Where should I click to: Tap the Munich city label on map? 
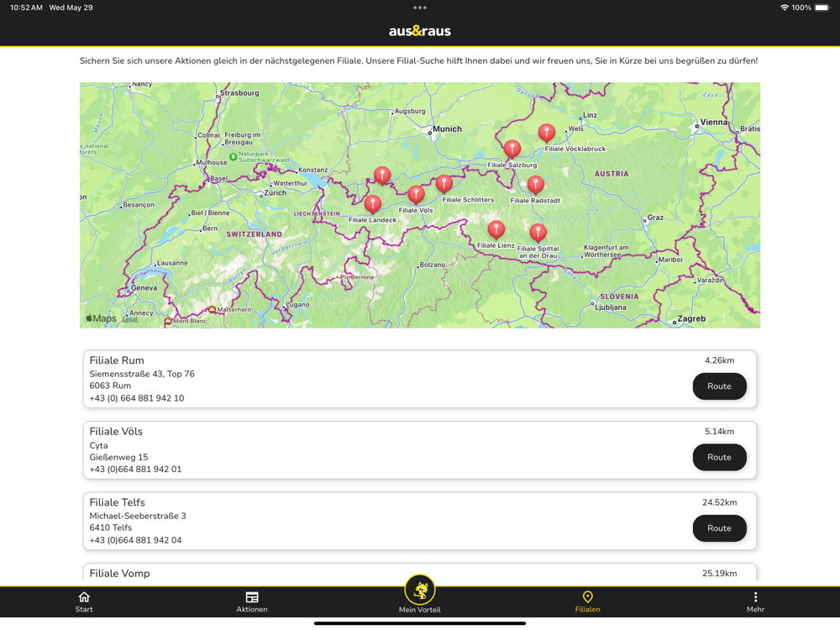(x=447, y=129)
